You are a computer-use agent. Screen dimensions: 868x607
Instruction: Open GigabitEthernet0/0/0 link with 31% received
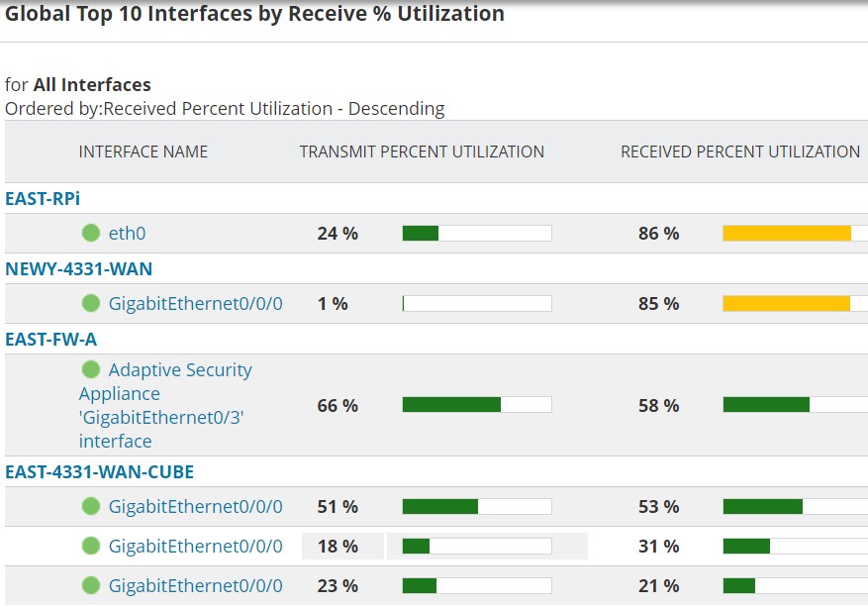tap(195, 546)
